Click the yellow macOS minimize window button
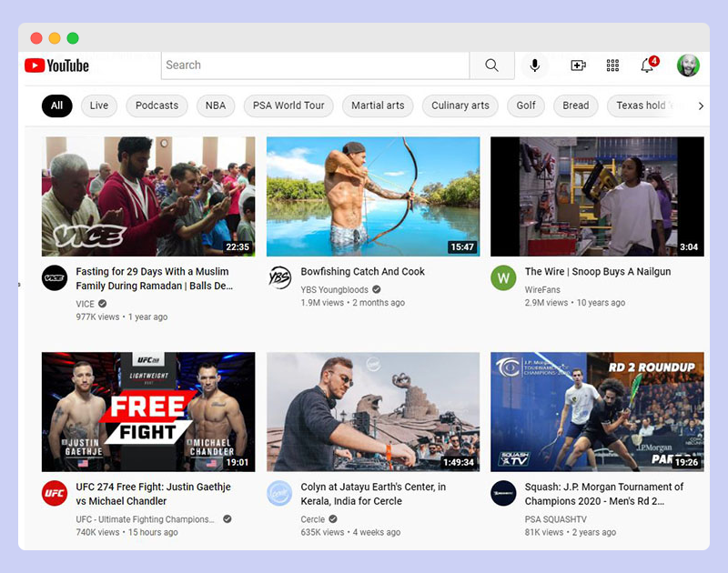 tap(55, 38)
